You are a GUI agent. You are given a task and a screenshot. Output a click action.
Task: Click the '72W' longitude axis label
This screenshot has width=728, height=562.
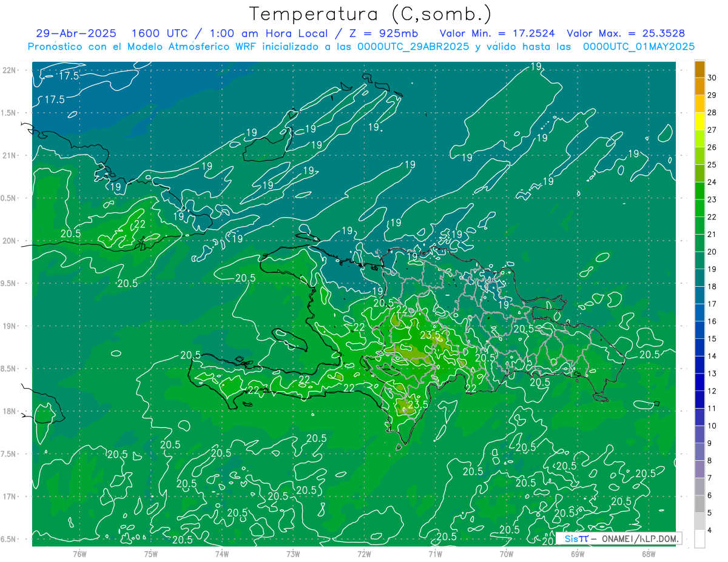click(x=364, y=554)
